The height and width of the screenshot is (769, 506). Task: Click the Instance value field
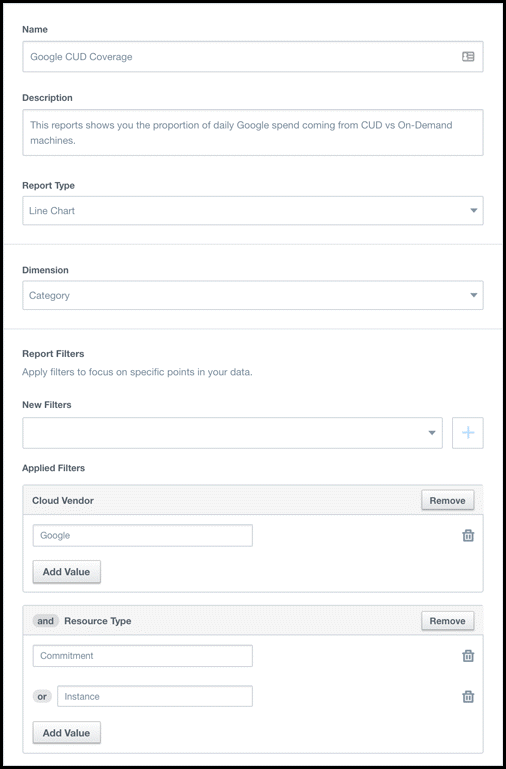coord(155,696)
